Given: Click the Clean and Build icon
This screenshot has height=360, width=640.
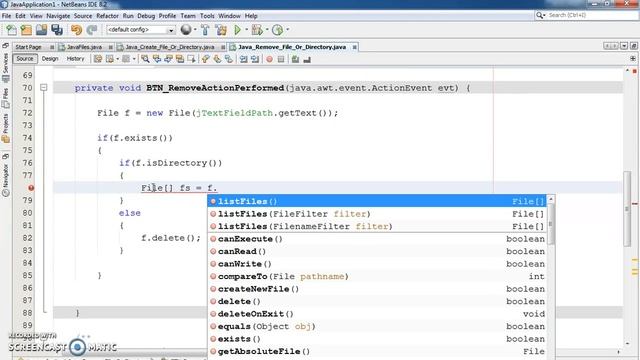Looking at the screenshot, I should pos(221,30).
